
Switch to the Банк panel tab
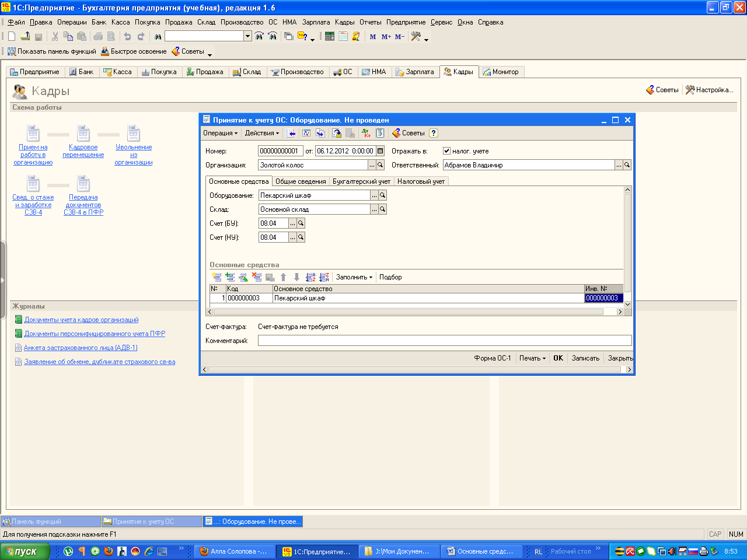[x=82, y=72]
